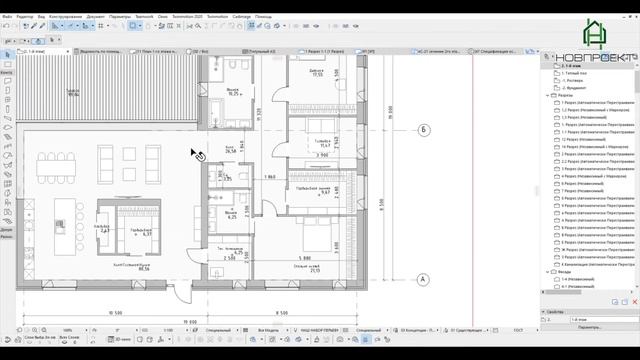Select '1. Теплый пол' story
The width and height of the screenshot is (640, 360).
[x=574, y=73]
